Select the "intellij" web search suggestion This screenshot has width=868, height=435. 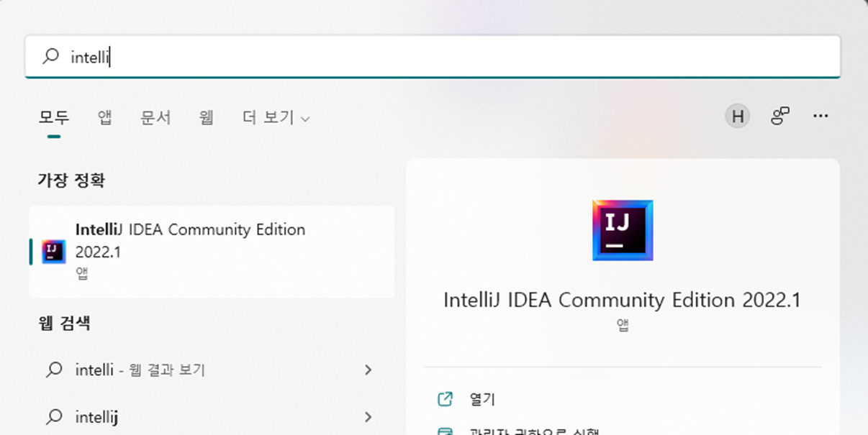[x=212, y=416]
